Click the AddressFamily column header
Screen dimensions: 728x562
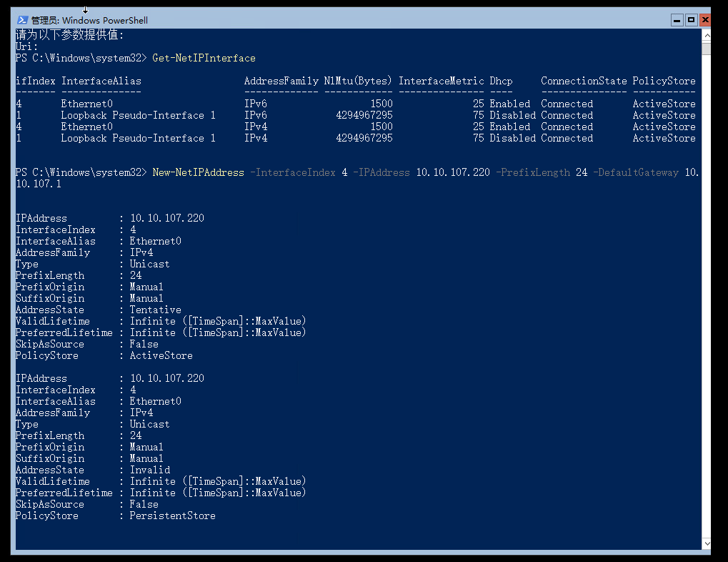point(281,81)
